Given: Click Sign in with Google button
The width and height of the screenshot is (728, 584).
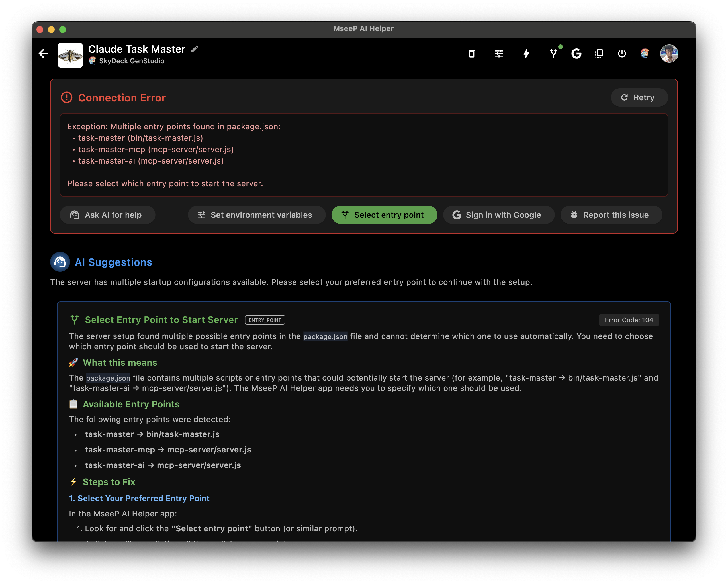Looking at the screenshot, I should tap(498, 215).
